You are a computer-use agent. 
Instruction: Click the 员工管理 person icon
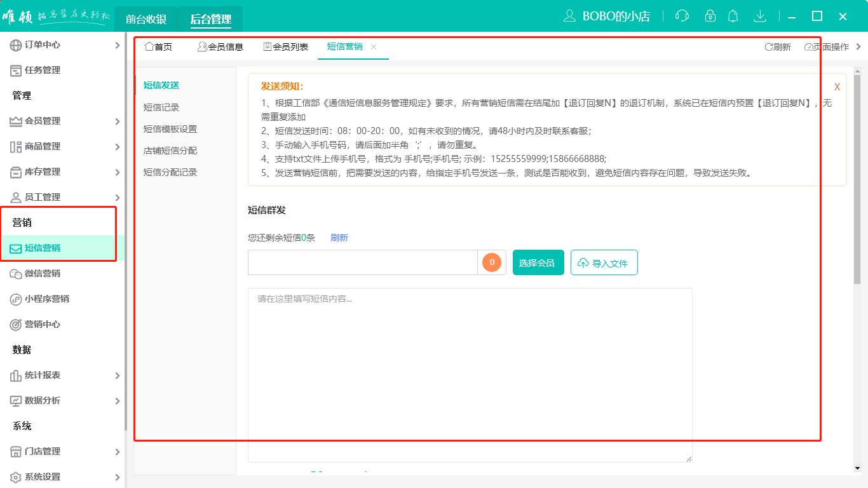tap(16, 198)
